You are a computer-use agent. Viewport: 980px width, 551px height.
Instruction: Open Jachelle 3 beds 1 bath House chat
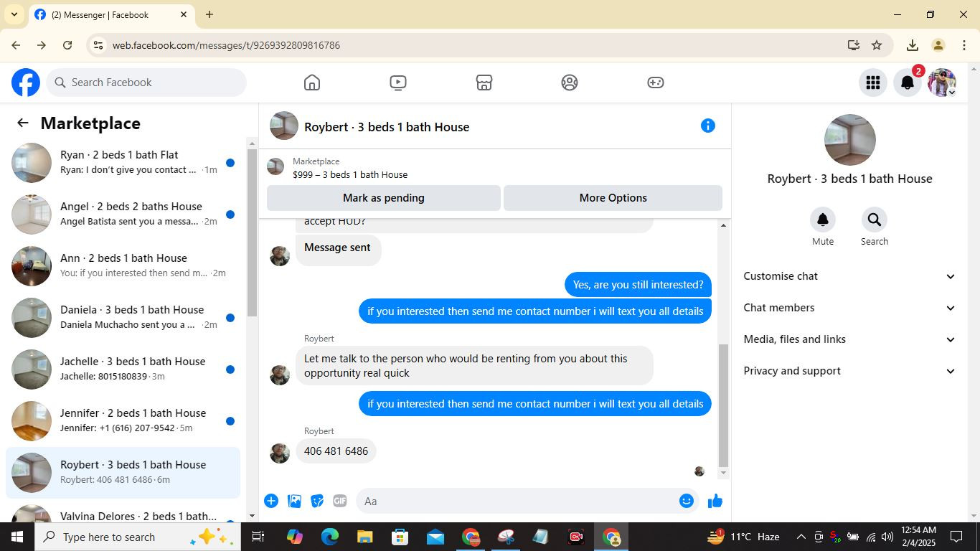[123, 369]
